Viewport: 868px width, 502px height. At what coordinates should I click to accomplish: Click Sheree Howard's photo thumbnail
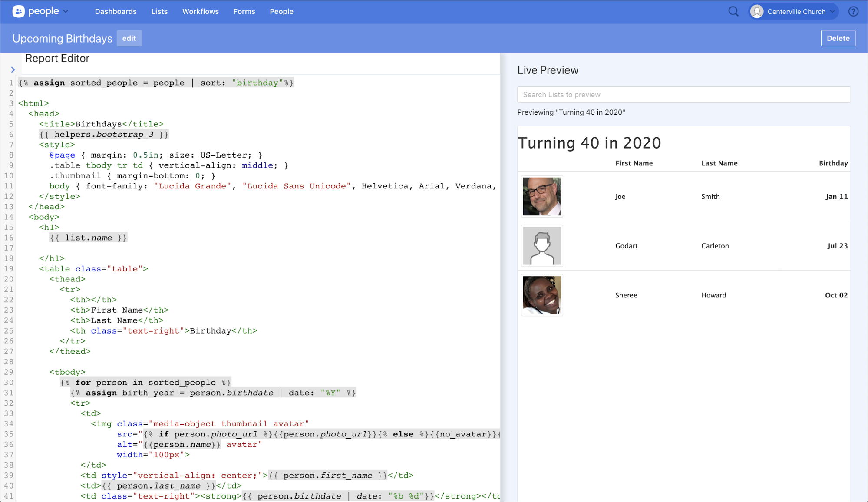tap(542, 295)
